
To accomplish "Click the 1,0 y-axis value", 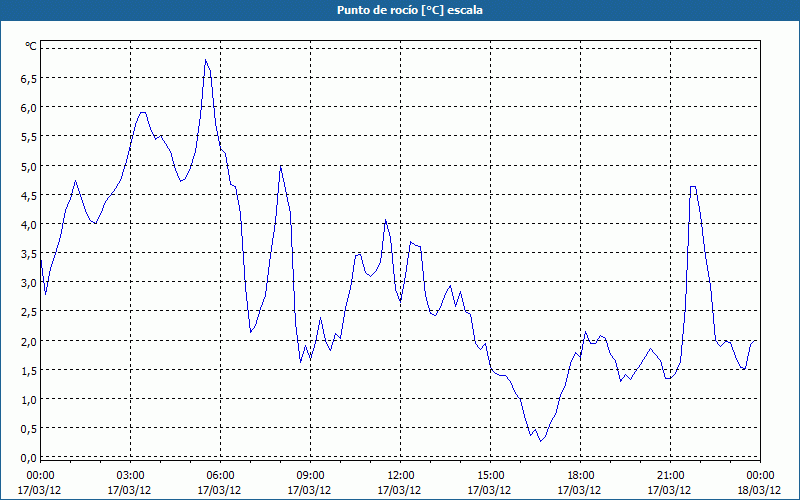I will click(28, 399).
